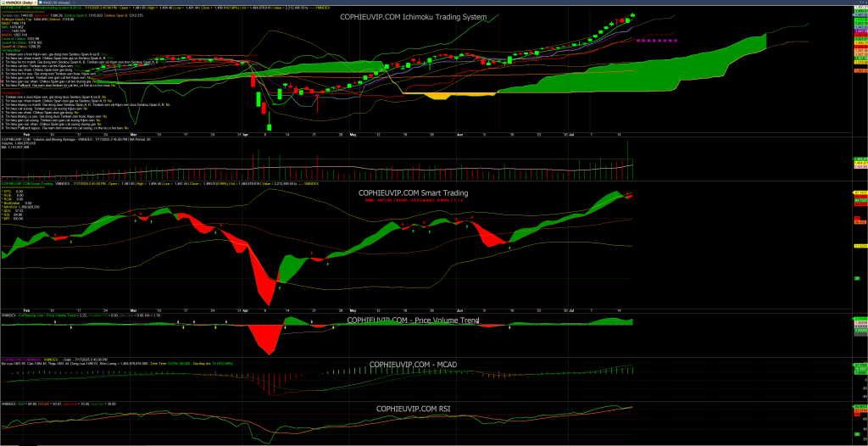Click the MA20 value in the Ichimoku legend
The image size is (868, 446).
click(19, 23)
